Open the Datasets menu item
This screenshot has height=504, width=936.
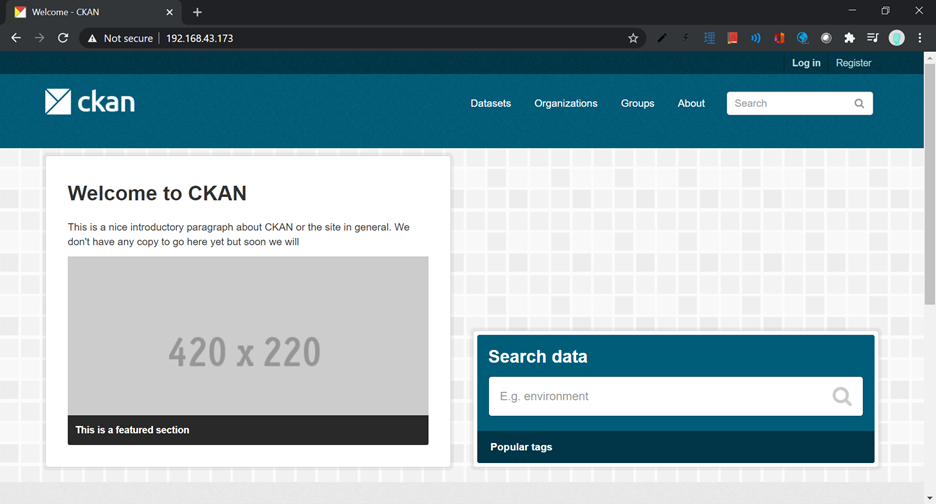tap(491, 103)
